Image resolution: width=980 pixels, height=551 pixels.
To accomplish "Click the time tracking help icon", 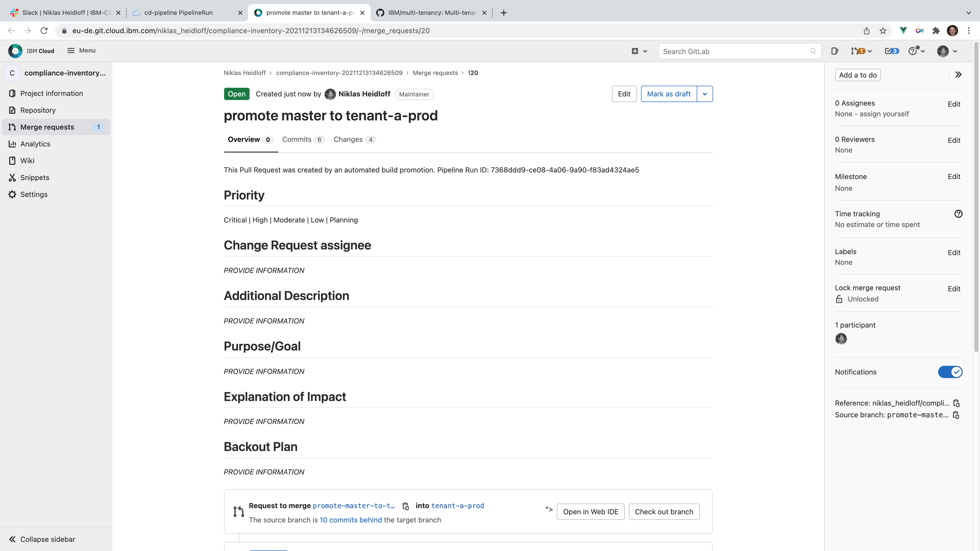I will (x=958, y=214).
